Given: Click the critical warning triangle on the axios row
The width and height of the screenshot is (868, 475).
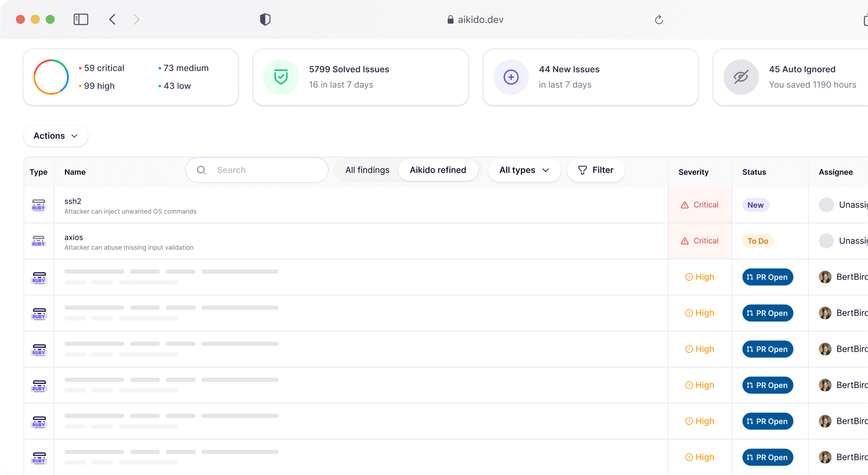Looking at the screenshot, I should click(x=684, y=241).
